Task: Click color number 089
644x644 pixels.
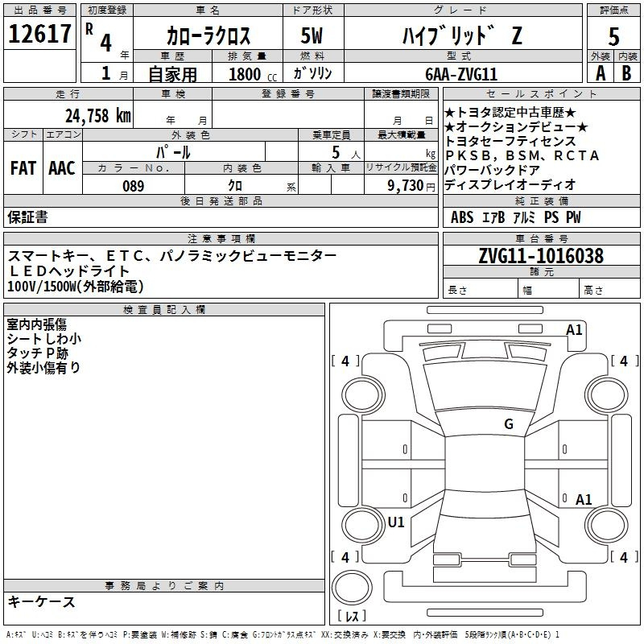Action: click(134, 186)
